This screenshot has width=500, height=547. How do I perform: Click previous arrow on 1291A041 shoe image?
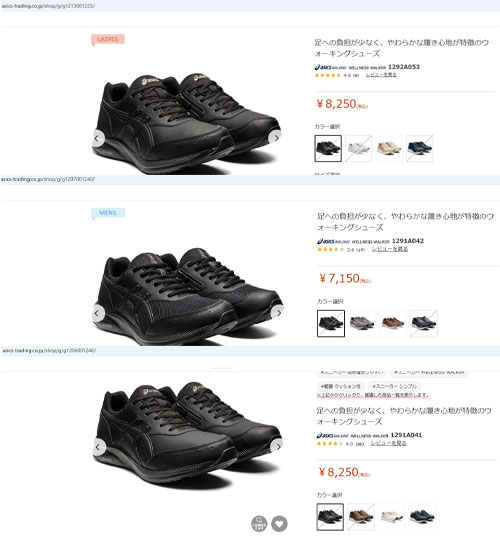98,447
